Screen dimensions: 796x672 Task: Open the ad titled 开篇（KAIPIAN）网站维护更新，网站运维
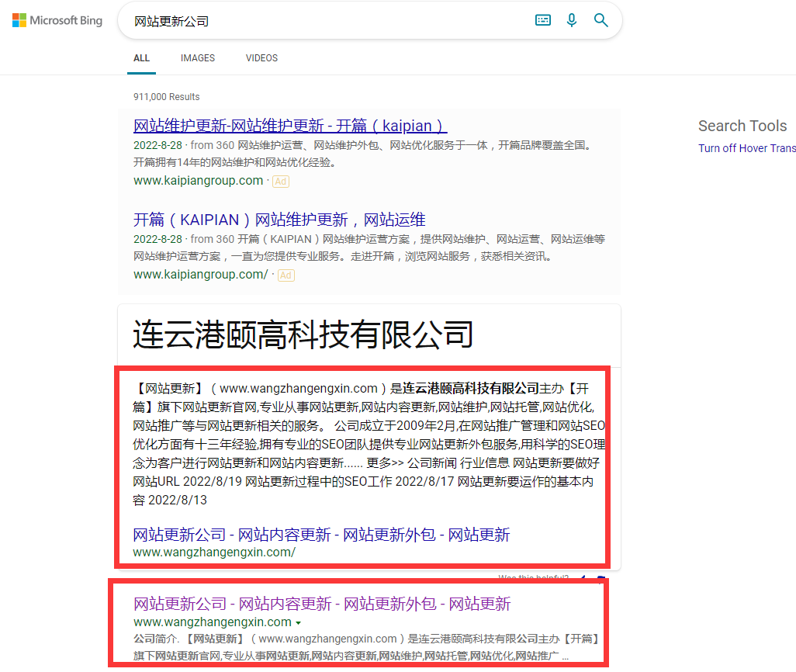point(280,220)
